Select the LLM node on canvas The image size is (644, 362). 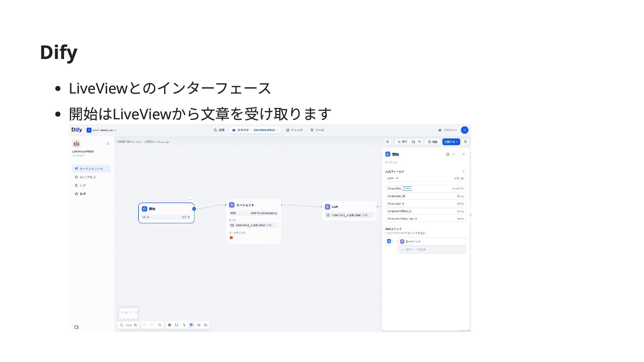(349, 211)
